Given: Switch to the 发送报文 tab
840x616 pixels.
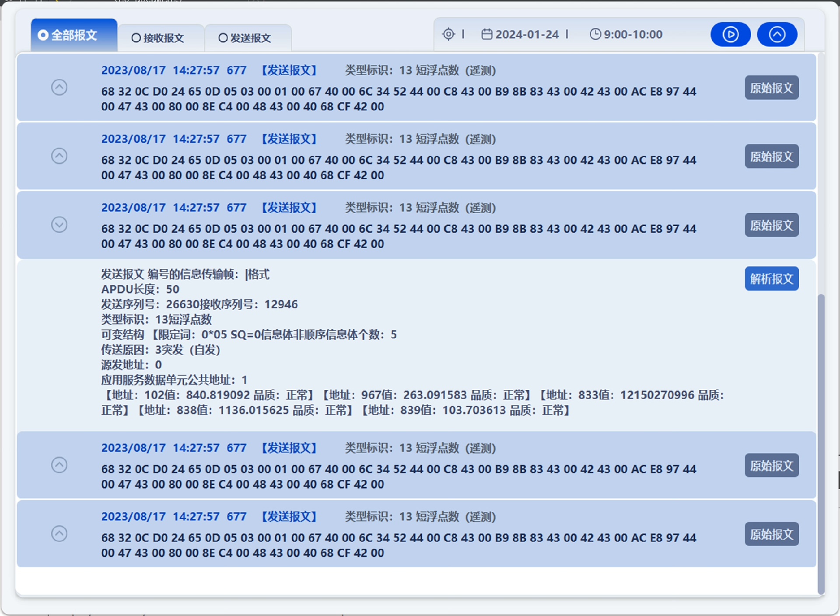Looking at the screenshot, I should click(248, 38).
